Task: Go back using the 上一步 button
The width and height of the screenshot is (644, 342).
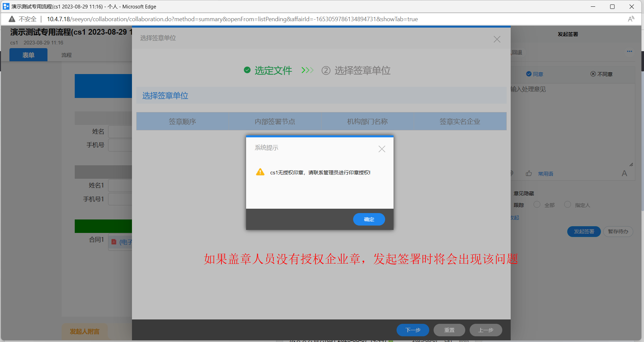Action: click(486, 330)
